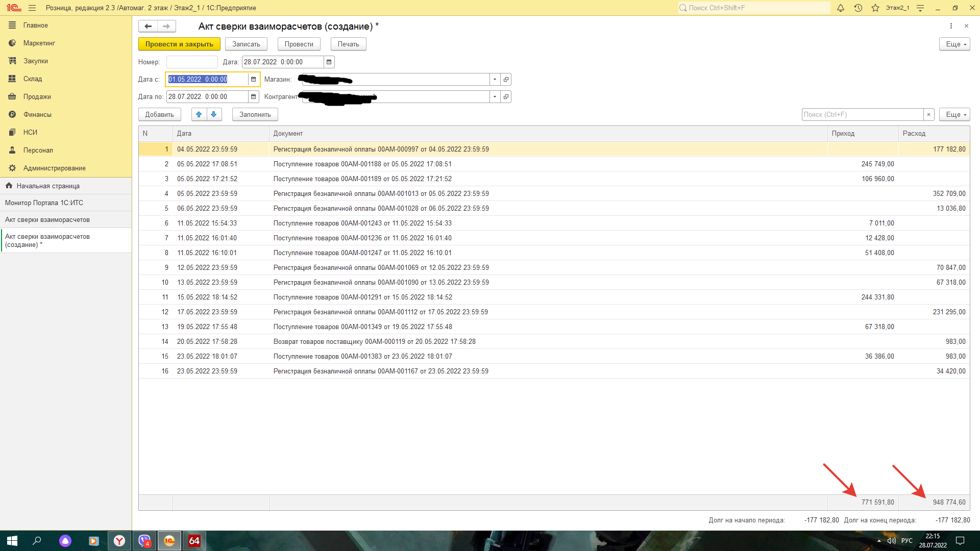Switch keyboard language РУС indicator
The width and height of the screenshot is (980, 551).
(907, 541)
